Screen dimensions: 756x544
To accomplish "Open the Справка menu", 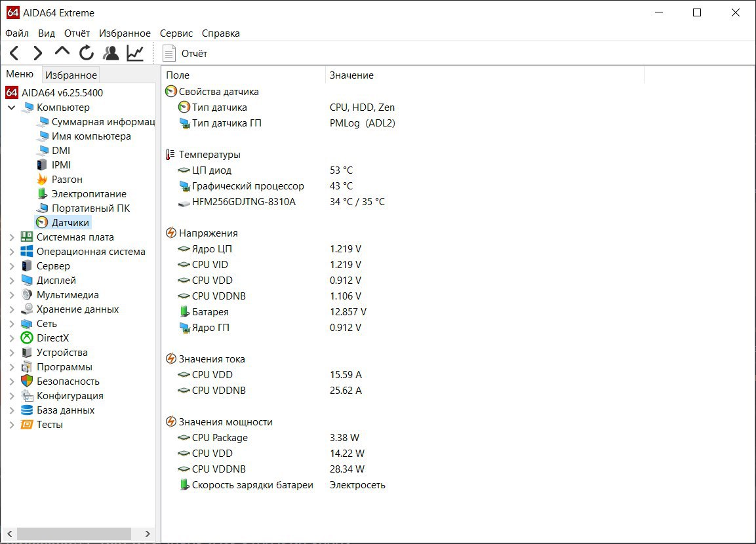I will coord(220,33).
